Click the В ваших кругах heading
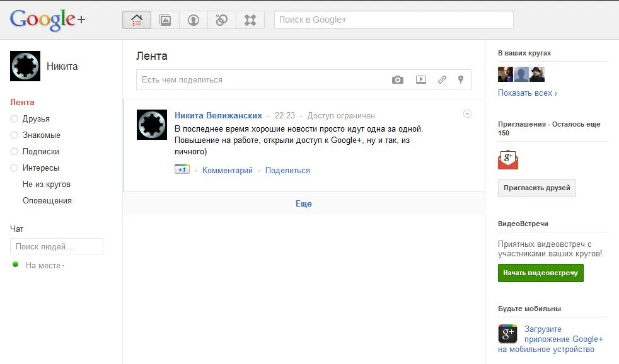Viewport: 619px width, 364px height. 524,53
